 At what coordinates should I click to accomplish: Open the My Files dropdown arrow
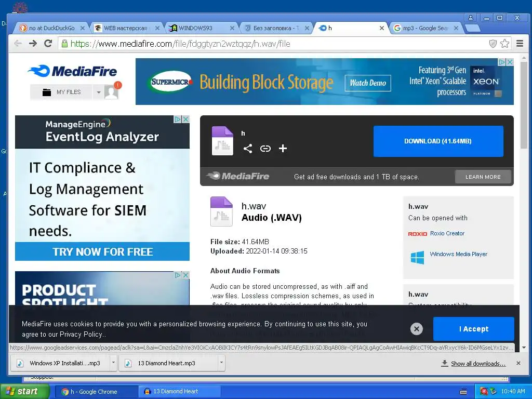pos(98,92)
